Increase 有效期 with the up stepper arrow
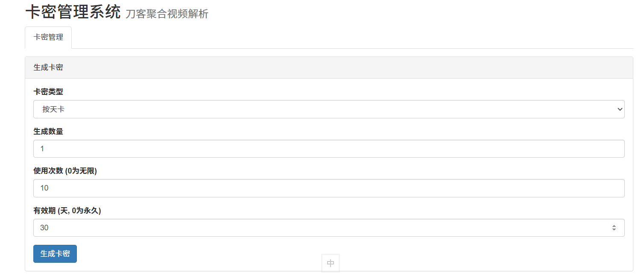The image size is (644, 279). (x=614, y=226)
